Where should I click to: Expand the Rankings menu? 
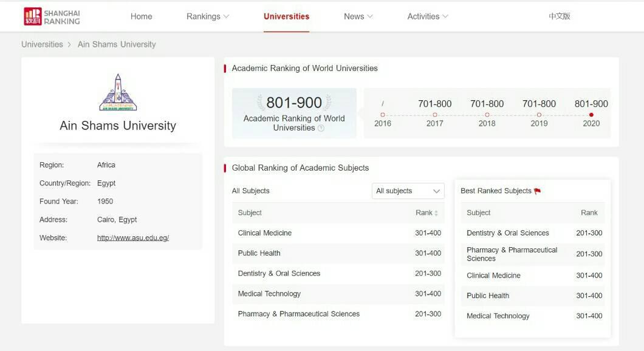207,16
